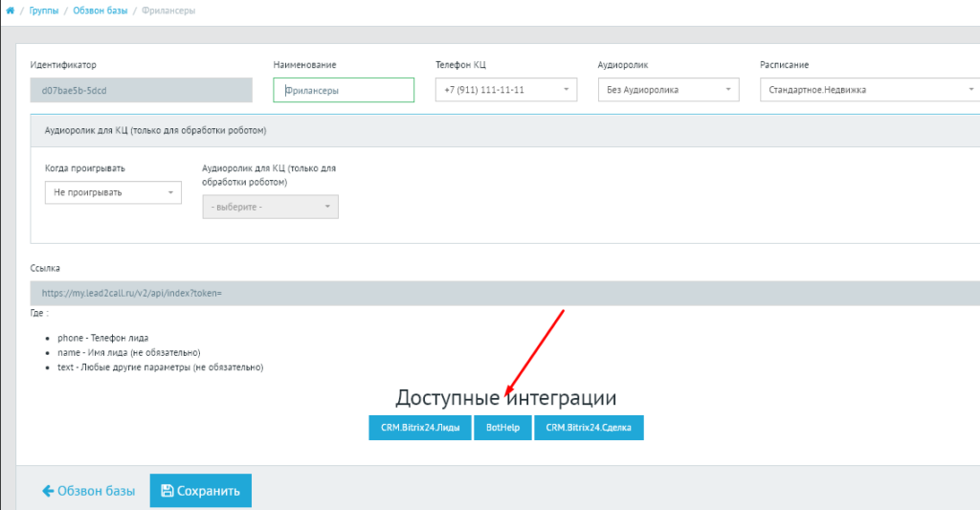Click the Доступные интеграции heading
980x510 pixels.
tap(505, 397)
